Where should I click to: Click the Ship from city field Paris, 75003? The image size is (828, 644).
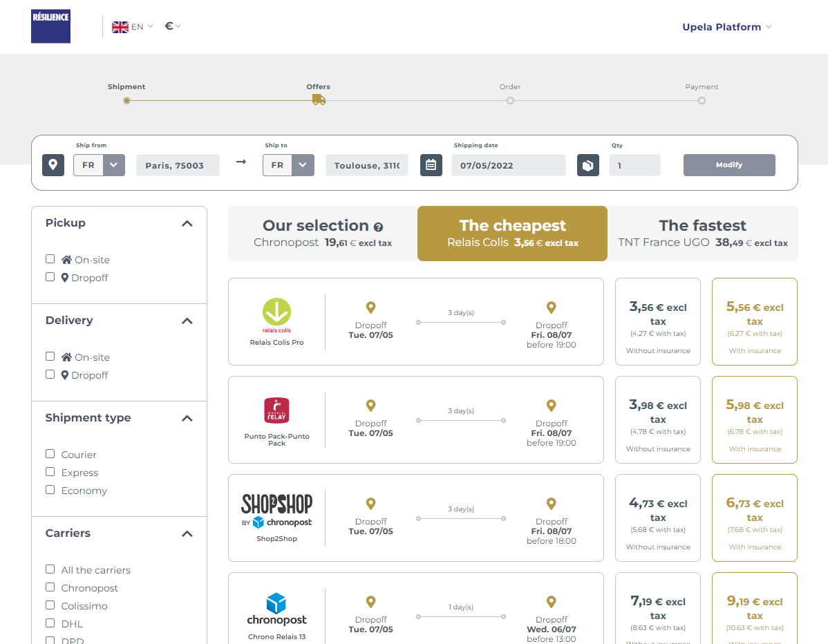[178, 165]
